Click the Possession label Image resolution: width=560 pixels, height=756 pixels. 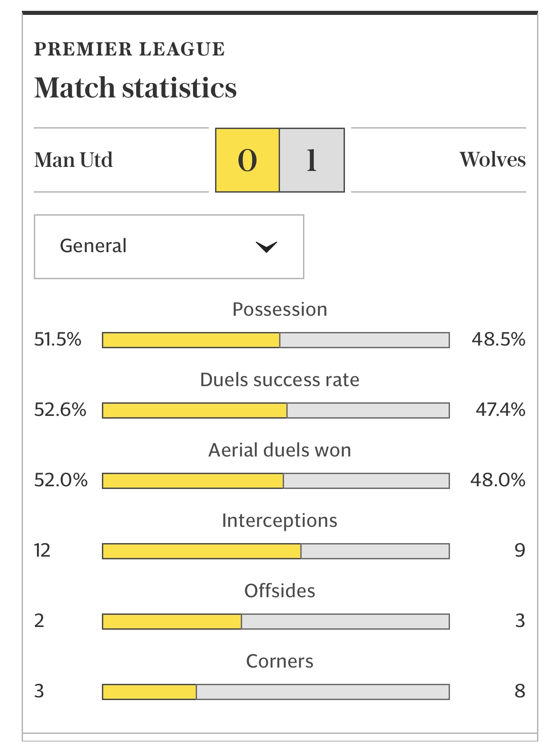(280, 309)
